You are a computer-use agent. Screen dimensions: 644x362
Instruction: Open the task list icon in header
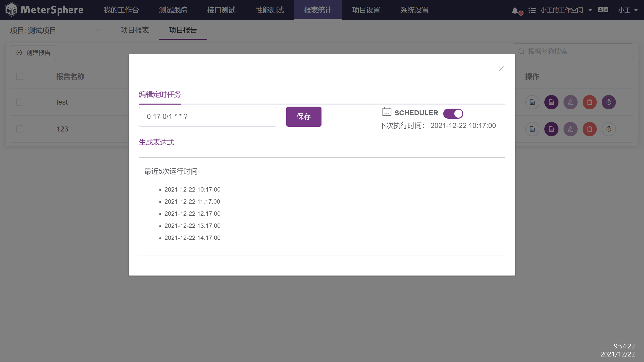click(x=532, y=10)
